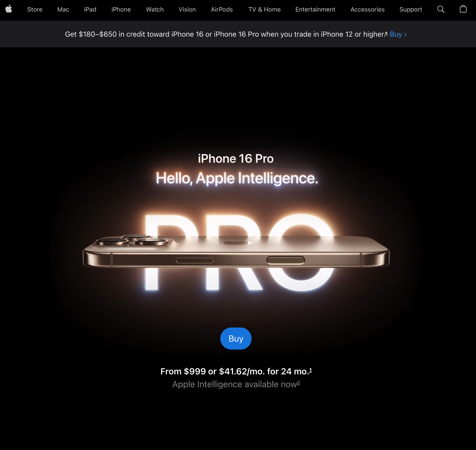Select iPhone in the navigation bar
Viewport: 476px width, 450px height.
[121, 10]
